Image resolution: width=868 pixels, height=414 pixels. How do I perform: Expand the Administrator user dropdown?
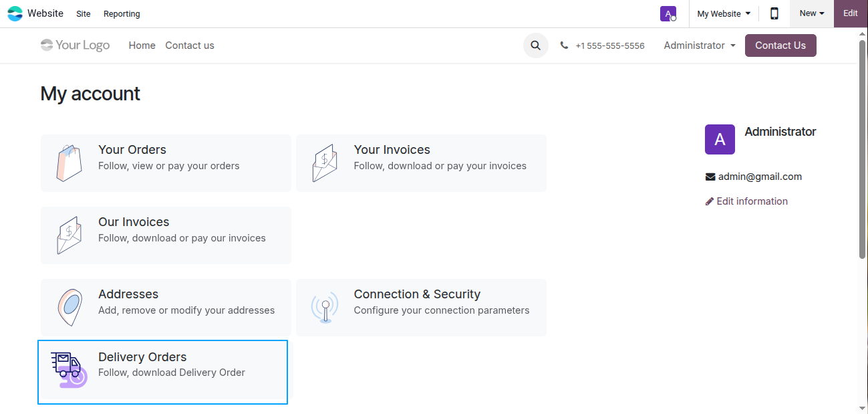coord(700,45)
